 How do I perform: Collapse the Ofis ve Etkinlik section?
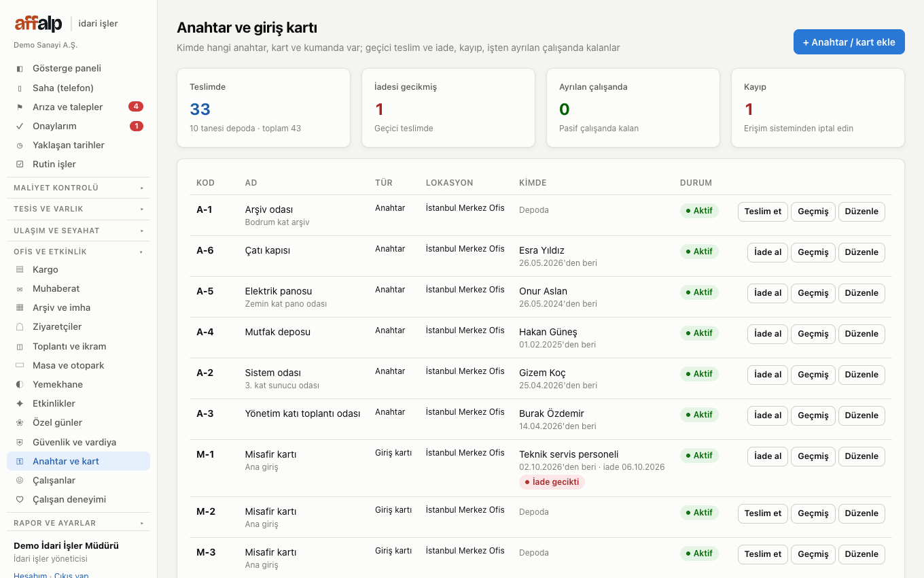pos(79,252)
